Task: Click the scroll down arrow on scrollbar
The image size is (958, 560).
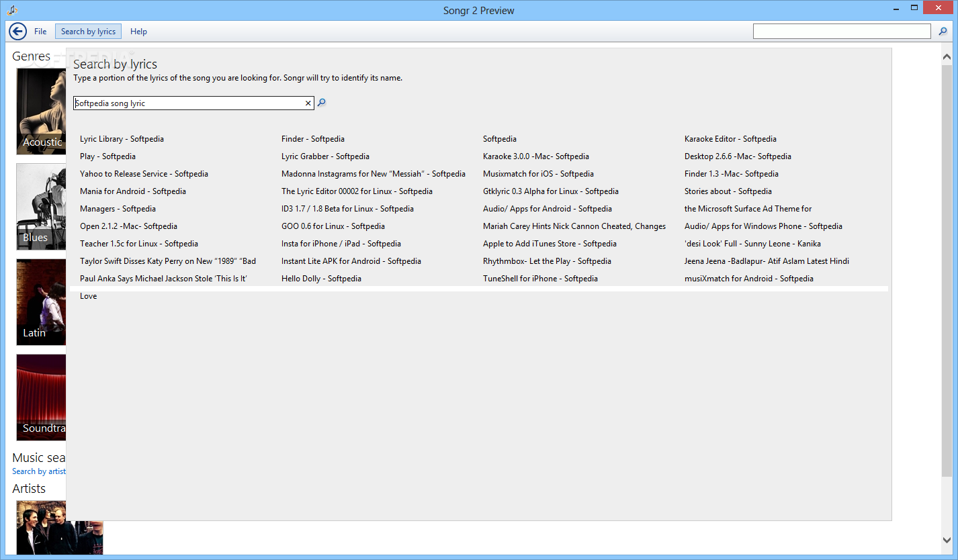Action: click(947, 540)
